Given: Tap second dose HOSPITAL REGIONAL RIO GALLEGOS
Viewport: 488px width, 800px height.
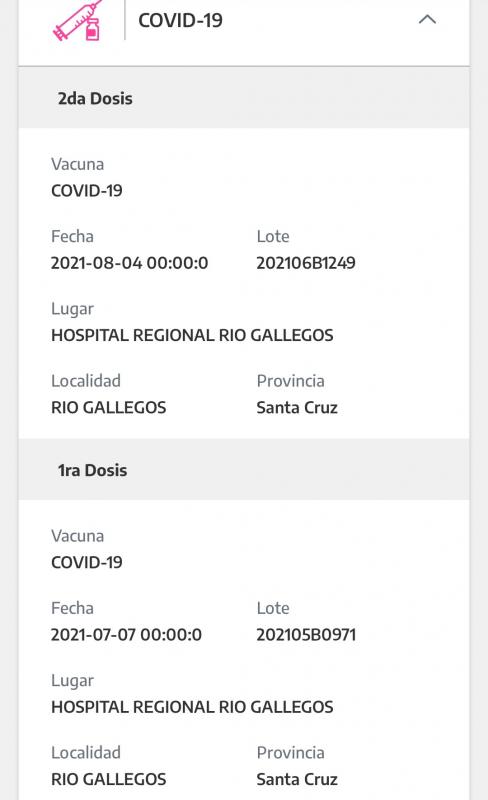Looking at the screenshot, I should point(192,335).
